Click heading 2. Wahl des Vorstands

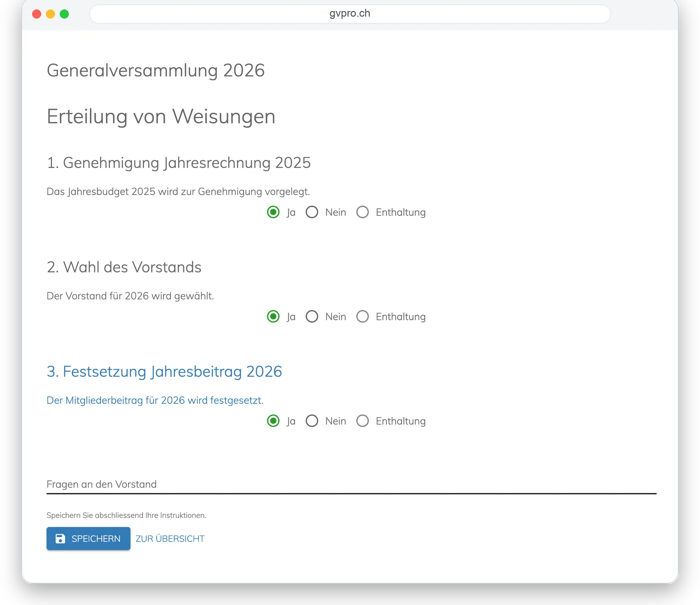[x=124, y=267]
